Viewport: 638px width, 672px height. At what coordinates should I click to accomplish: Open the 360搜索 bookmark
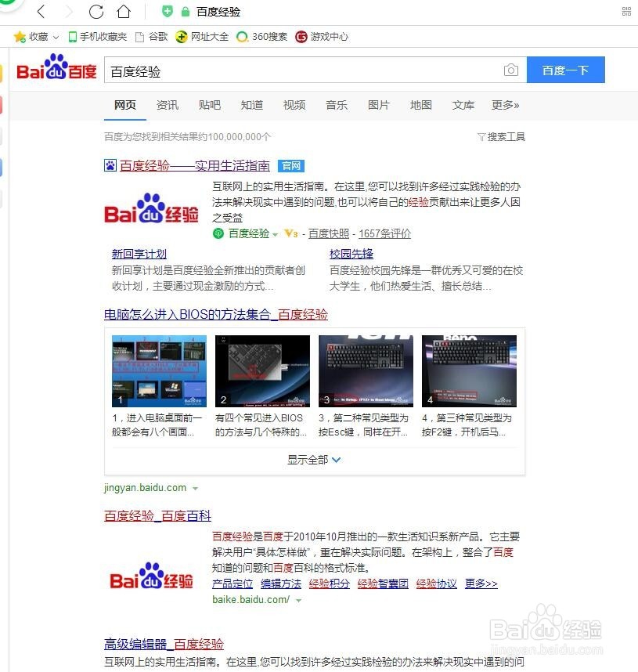tap(261, 37)
